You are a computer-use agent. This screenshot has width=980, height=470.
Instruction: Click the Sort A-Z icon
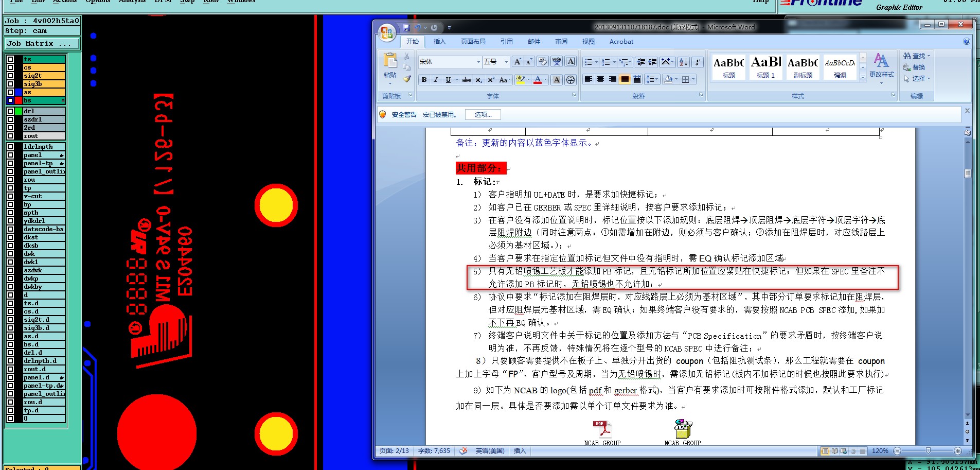point(683,62)
